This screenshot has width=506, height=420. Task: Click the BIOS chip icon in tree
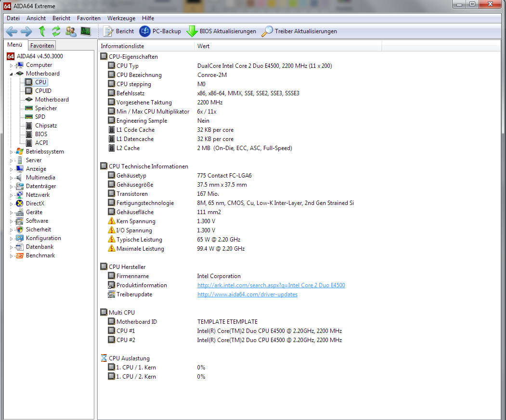click(29, 134)
